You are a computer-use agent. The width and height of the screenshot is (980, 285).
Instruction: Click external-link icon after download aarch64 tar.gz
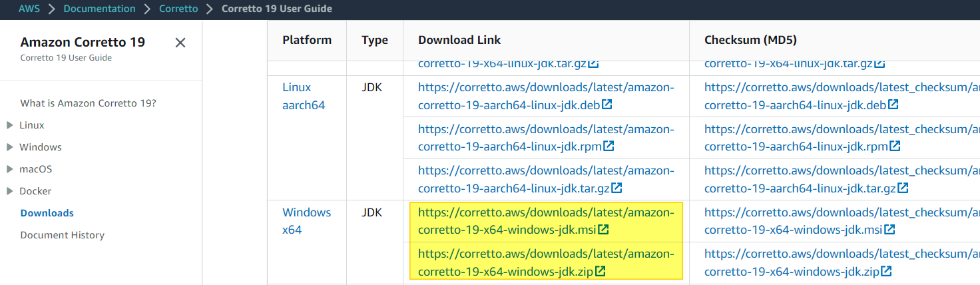point(616,188)
